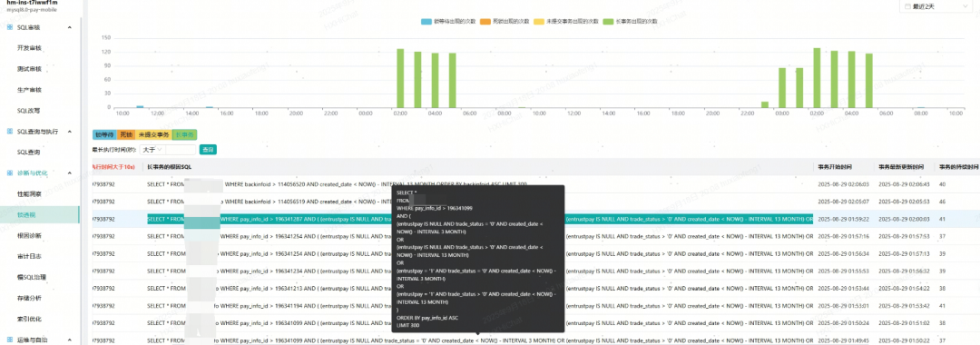Click update time 2025-08-29 02:06:43
This screenshot has height=345, width=980.
905,184
